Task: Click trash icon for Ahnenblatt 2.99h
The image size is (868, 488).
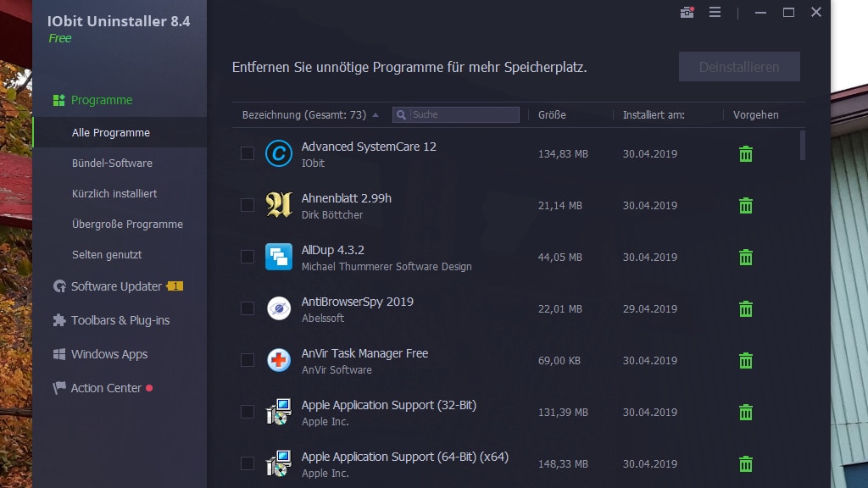Action: (746, 205)
